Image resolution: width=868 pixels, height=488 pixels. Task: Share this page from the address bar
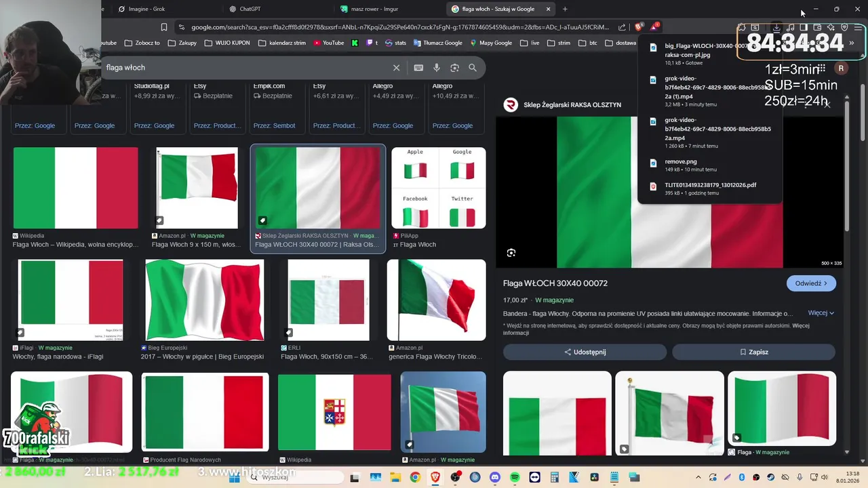click(x=623, y=27)
